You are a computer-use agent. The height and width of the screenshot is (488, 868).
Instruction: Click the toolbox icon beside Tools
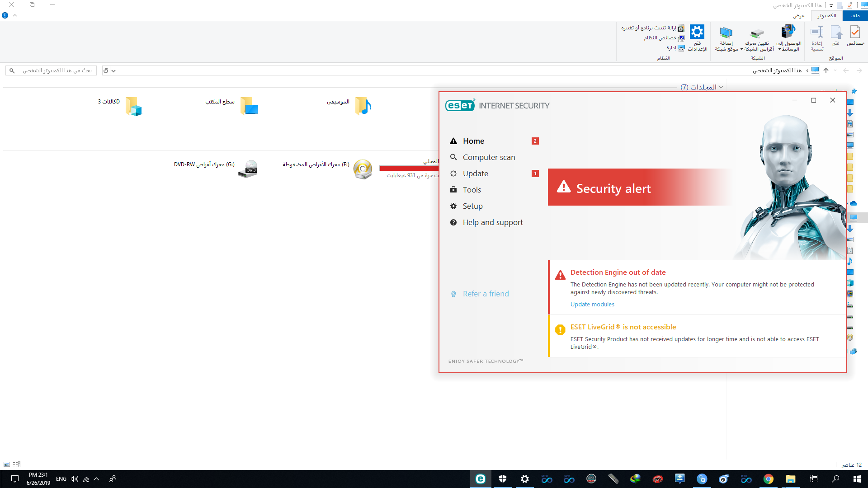(453, 190)
